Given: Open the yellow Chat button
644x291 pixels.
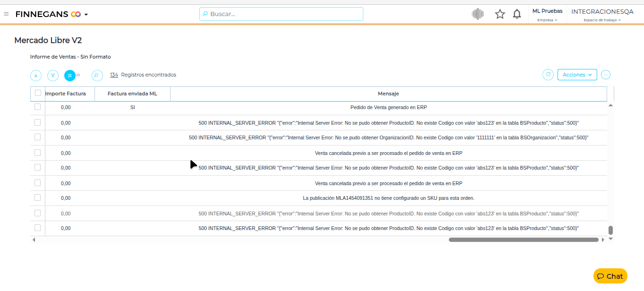Looking at the screenshot, I should pyautogui.click(x=610, y=276).
